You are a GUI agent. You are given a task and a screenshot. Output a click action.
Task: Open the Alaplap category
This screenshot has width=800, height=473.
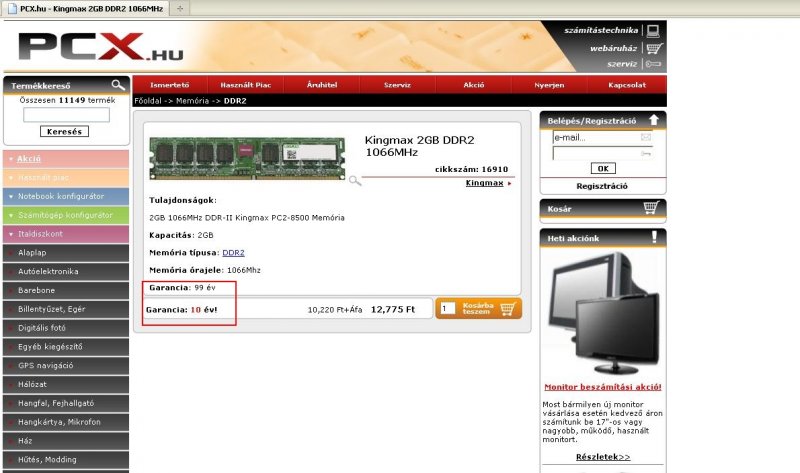click(66, 253)
